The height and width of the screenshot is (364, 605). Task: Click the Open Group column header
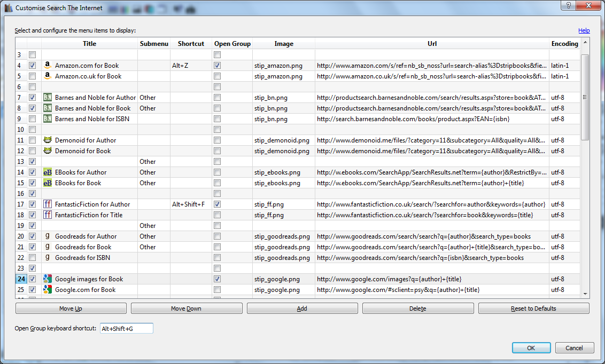(x=232, y=44)
